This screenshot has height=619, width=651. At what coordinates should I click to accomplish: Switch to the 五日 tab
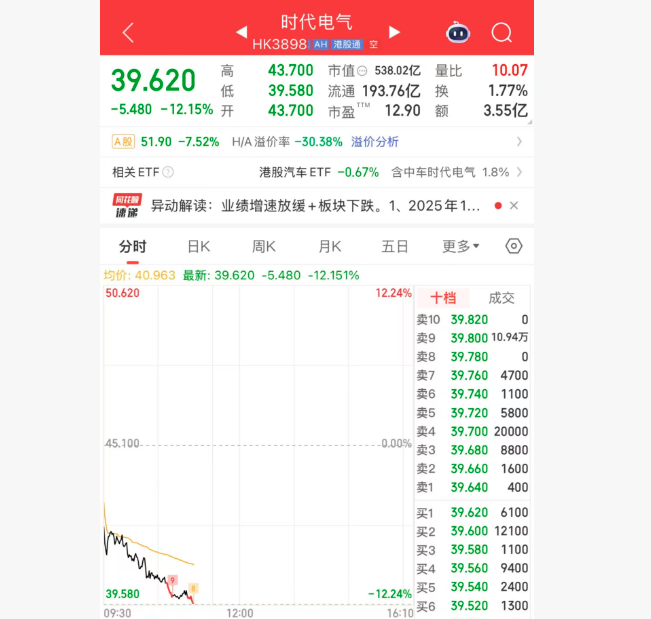(x=394, y=246)
